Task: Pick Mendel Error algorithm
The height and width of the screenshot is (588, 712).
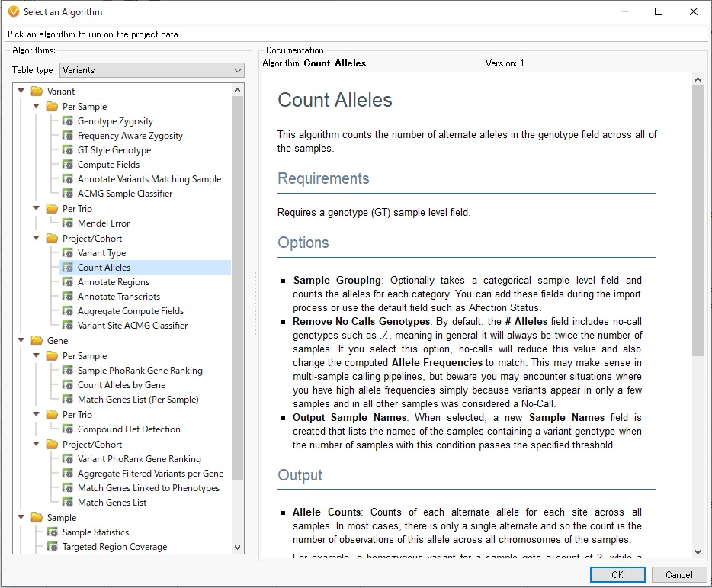Action: click(x=104, y=223)
